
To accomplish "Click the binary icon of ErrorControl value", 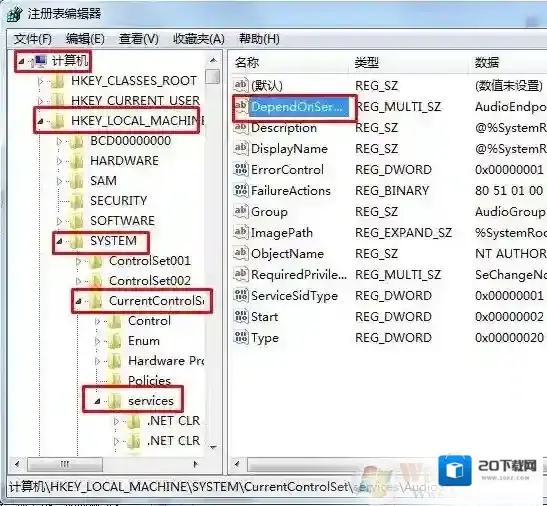I will [x=241, y=169].
